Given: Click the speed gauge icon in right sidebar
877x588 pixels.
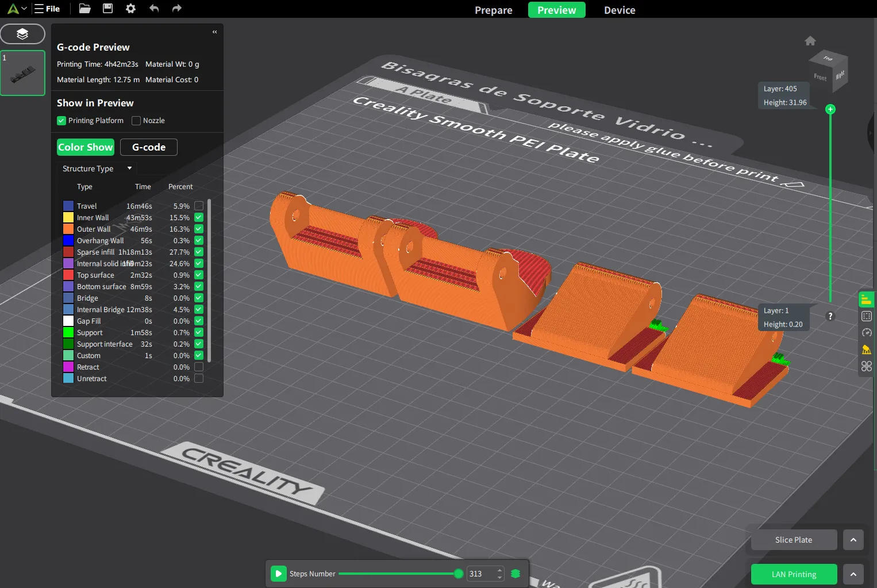Looking at the screenshot, I should pyautogui.click(x=867, y=333).
